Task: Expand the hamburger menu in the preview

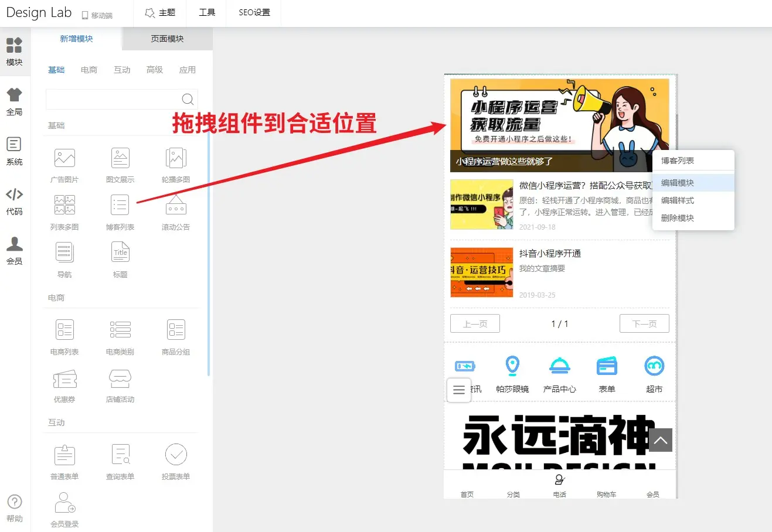Action: [459, 390]
